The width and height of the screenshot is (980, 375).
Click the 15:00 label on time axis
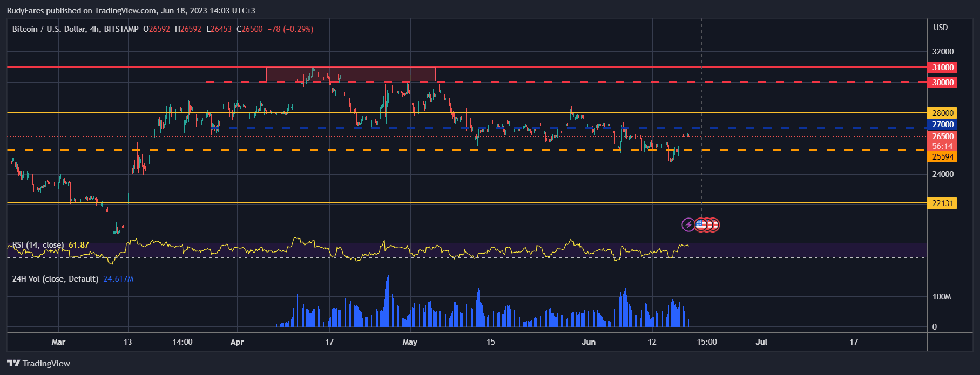coord(706,342)
